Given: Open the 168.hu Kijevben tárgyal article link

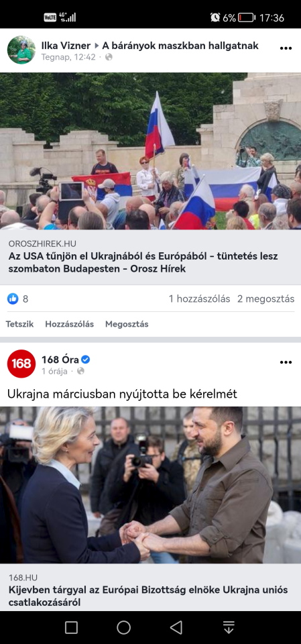Looking at the screenshot, I should click(x=150, y=588).
